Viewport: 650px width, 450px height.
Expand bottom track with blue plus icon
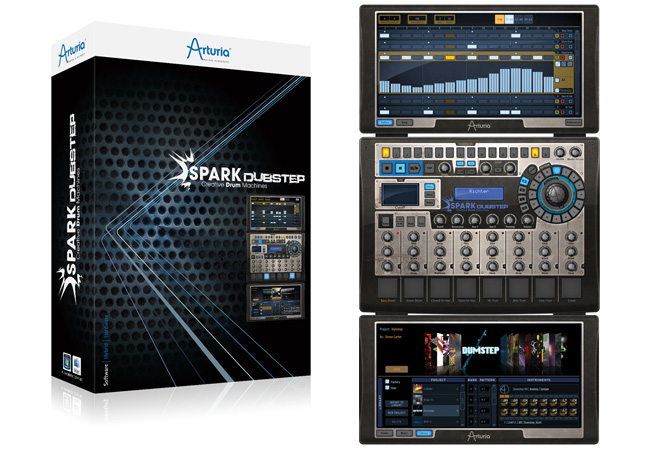tap(570, 112)
